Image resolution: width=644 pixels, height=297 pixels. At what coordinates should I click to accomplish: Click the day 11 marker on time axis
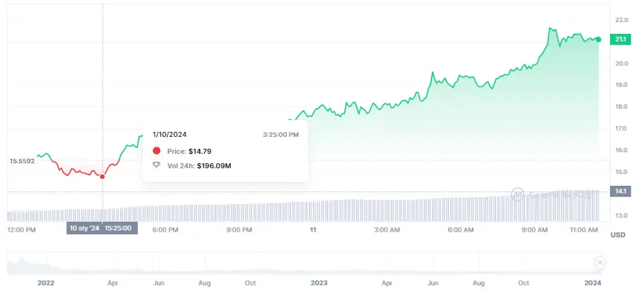point(313,230)
